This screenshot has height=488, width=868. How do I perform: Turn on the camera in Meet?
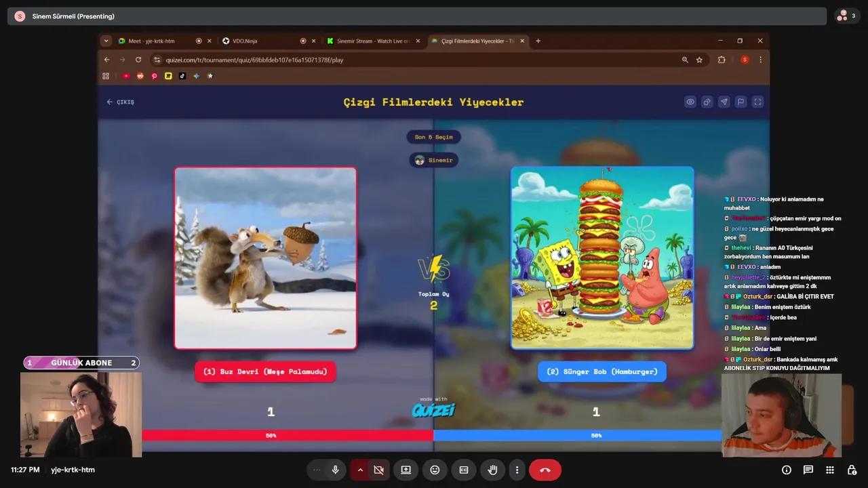point(378,470)
